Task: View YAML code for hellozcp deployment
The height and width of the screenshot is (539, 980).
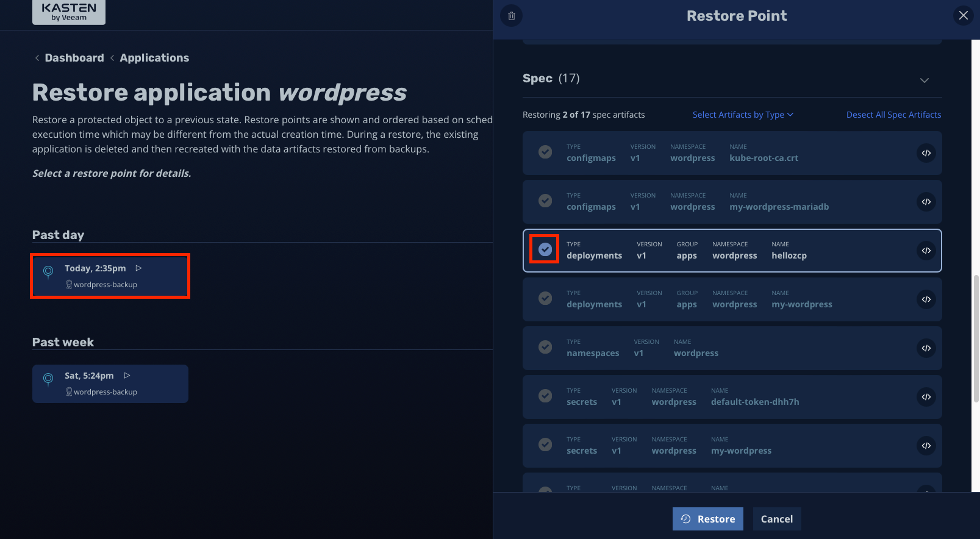Action: 926,251
